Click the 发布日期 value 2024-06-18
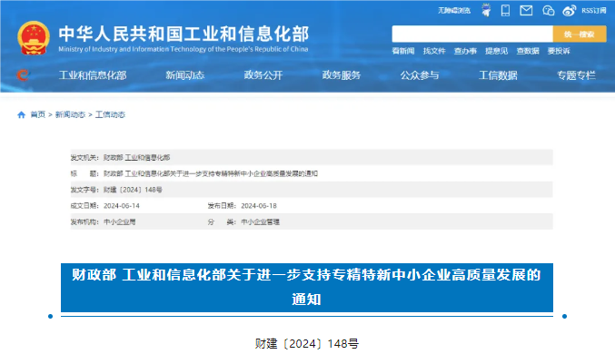This screenshot has width=615, height=364. [x=259, y=206]
